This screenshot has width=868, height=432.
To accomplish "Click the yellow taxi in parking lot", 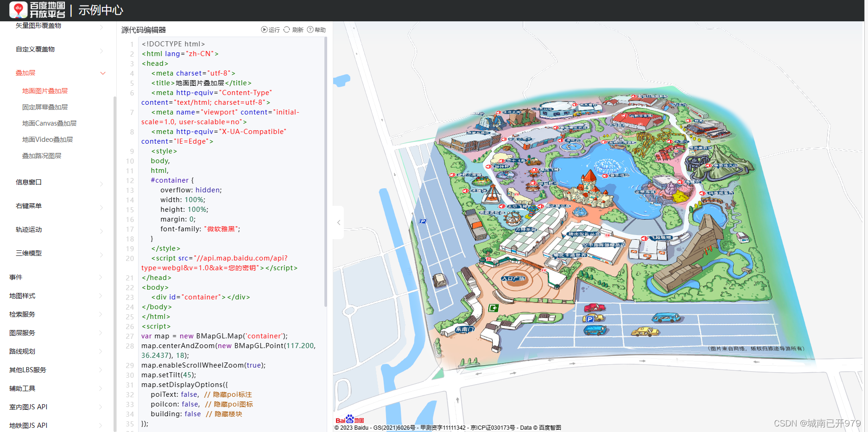I will coord(645,331).
